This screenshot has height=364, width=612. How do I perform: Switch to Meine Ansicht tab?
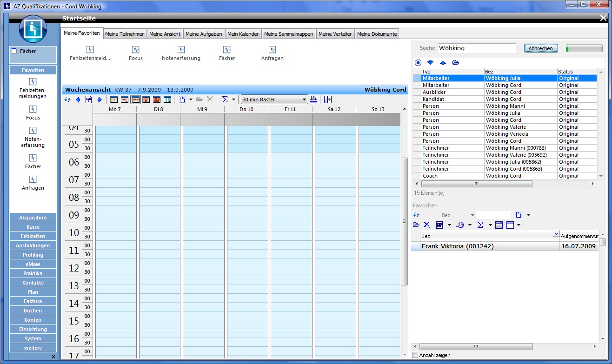click(165, 34)
